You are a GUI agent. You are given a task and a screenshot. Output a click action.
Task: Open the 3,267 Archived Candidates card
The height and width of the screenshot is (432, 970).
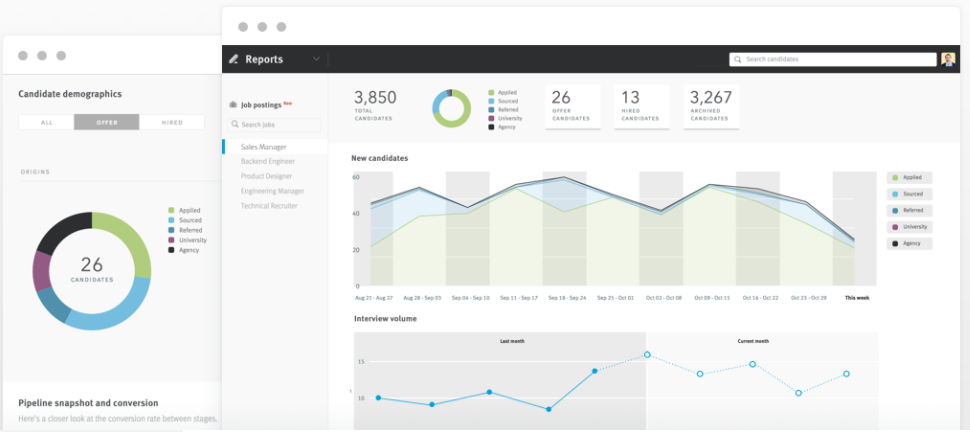[711, 107]
